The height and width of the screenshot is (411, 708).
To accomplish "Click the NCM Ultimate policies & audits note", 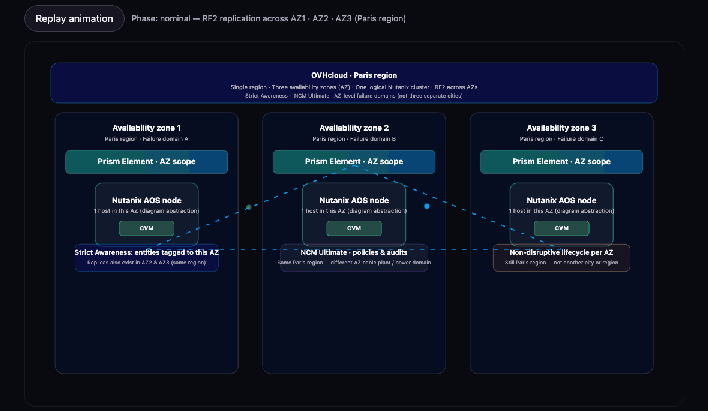I will (x=354, y=257).
